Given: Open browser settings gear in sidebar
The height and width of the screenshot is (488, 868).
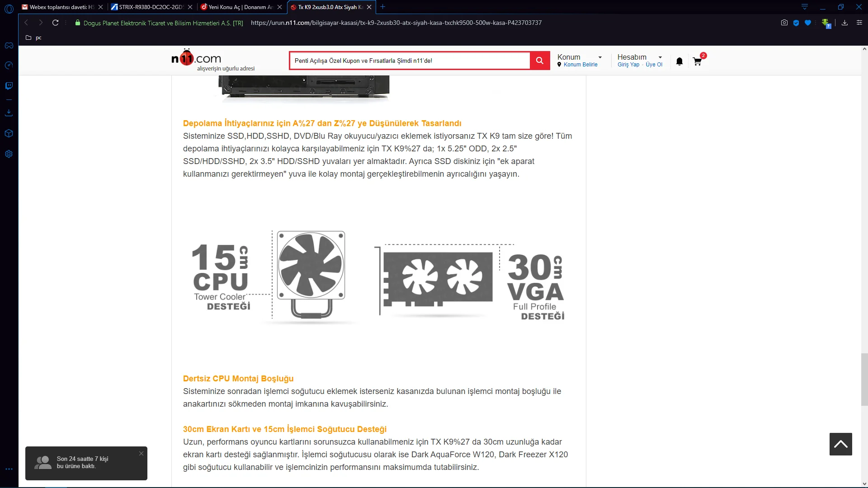Looking at the screenshot, I should coord(9,154).
